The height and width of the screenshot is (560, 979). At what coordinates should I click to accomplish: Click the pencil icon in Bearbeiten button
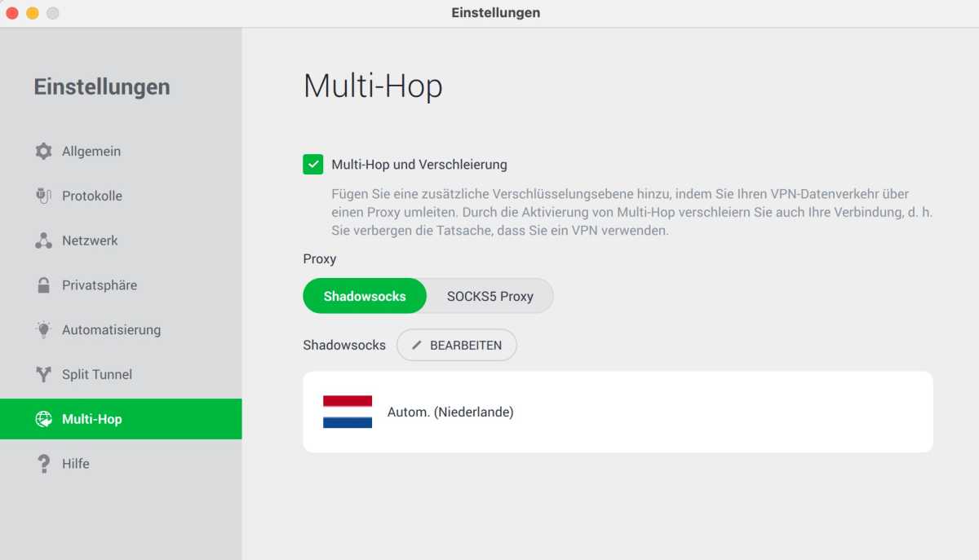[417, 346]
